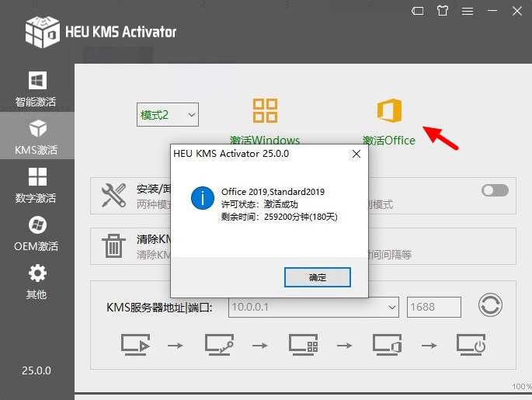Viewport: 532px width, 400px height.
Task: Open the OEM激活 sidebar tab
Action: point(37,233)
